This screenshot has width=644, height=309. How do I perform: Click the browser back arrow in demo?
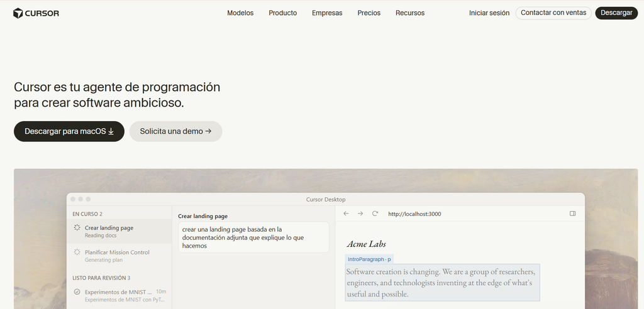[346, 214]
